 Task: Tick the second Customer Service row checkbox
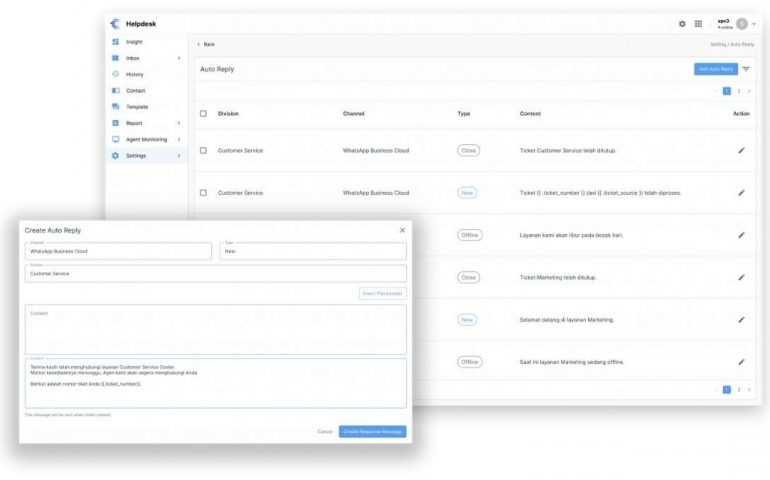pyautogui.click(x=203, y=192)
